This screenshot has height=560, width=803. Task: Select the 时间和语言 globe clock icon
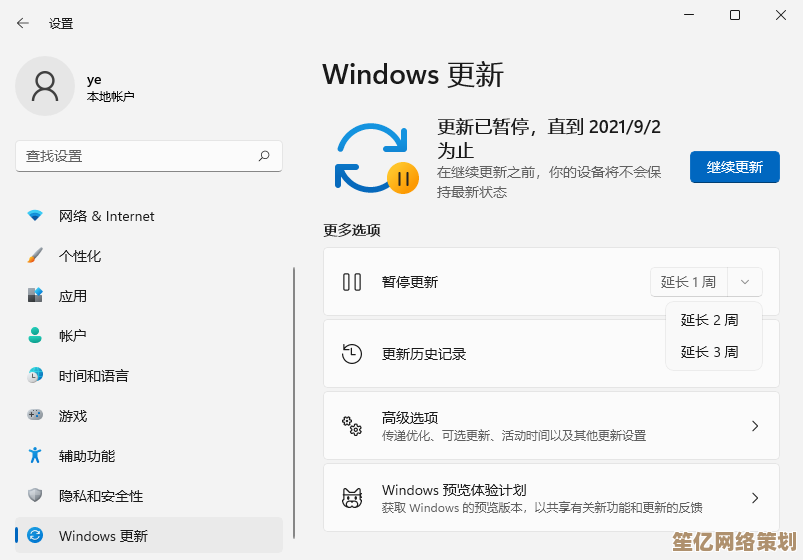35,375
